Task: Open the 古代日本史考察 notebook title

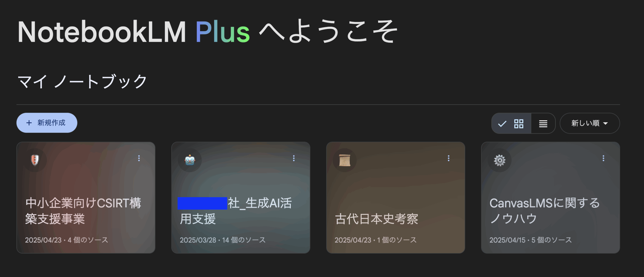Action: click(377, 219)
